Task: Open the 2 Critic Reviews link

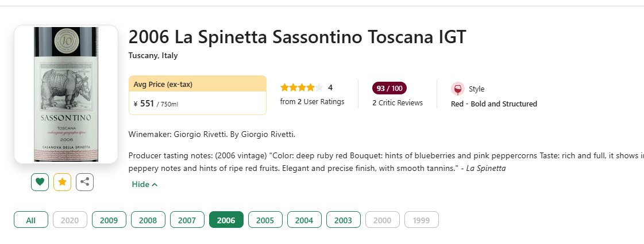Action: (398, 103)
